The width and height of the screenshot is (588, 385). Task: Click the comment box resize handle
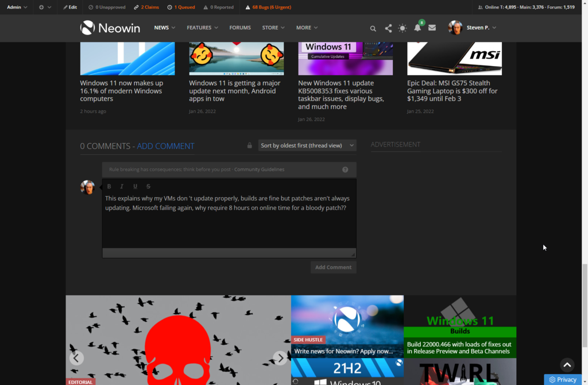pyautogui.click(x=353, y=255)
